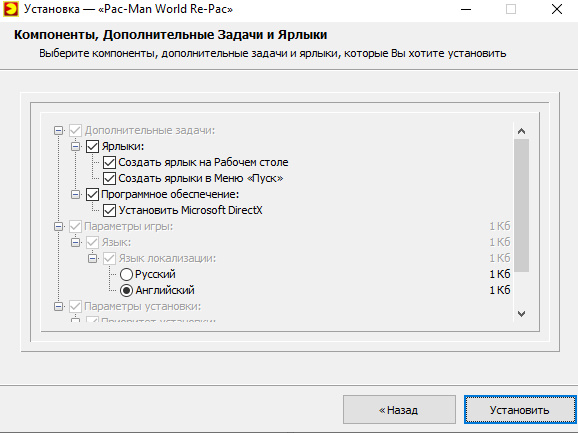This screenshot has width=578, height=433.
Task: Click the greyed "Параметры установки:" checkbox
Action: [x=75, y=306]
